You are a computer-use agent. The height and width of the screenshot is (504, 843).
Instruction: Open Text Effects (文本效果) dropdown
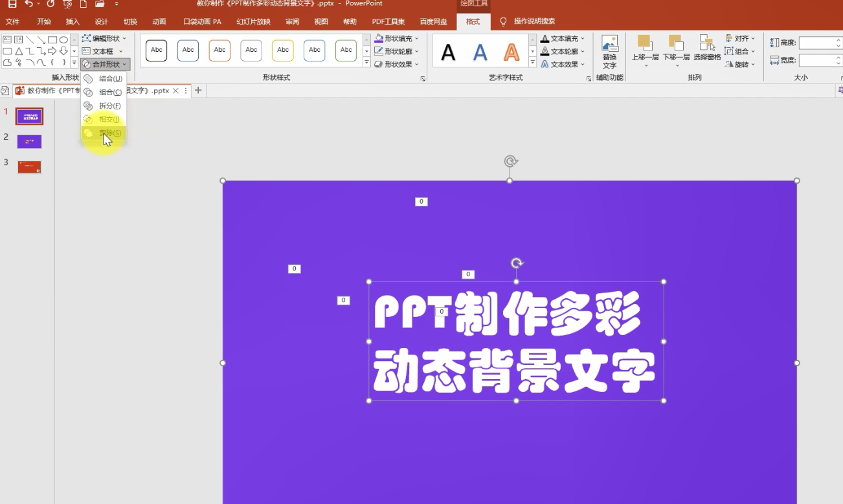(563, 64)
